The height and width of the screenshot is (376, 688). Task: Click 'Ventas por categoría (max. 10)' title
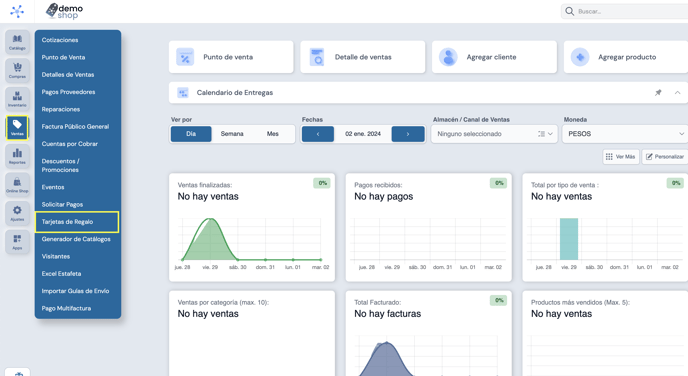coord(223,302)
